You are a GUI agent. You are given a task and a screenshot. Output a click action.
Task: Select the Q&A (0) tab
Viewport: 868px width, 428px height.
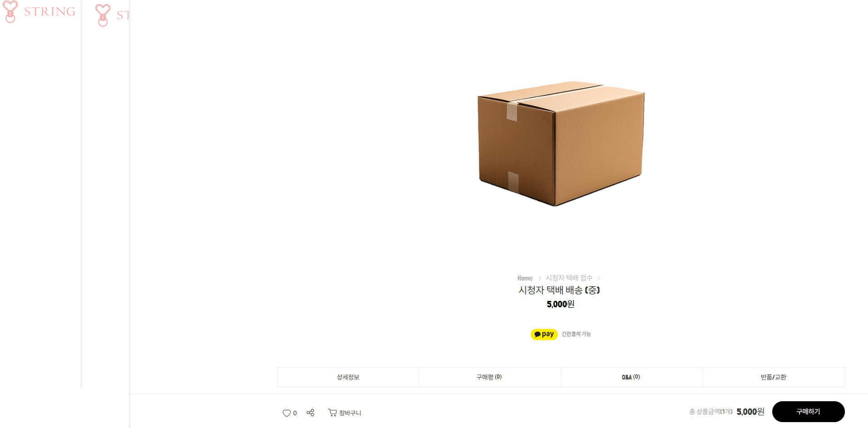631,377
